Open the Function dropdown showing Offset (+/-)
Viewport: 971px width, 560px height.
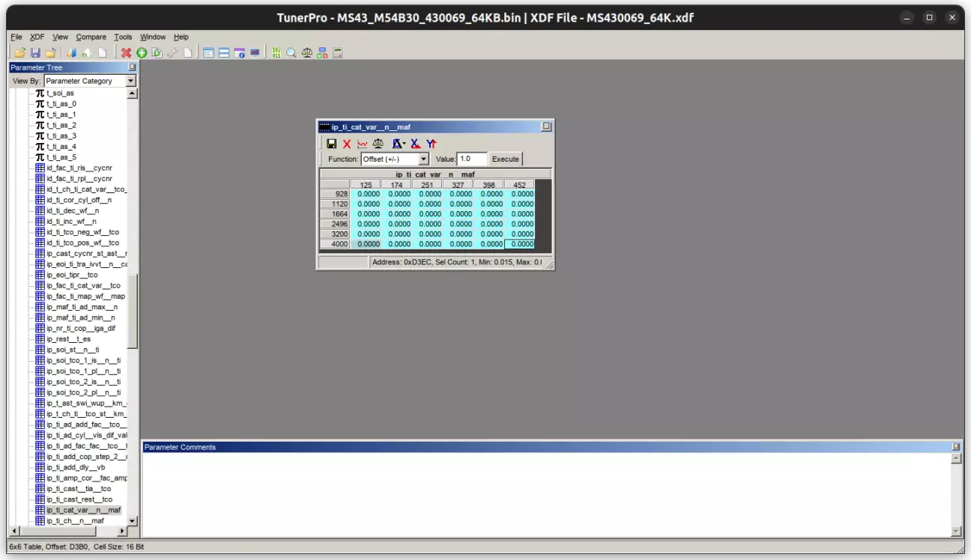point(423,159)
